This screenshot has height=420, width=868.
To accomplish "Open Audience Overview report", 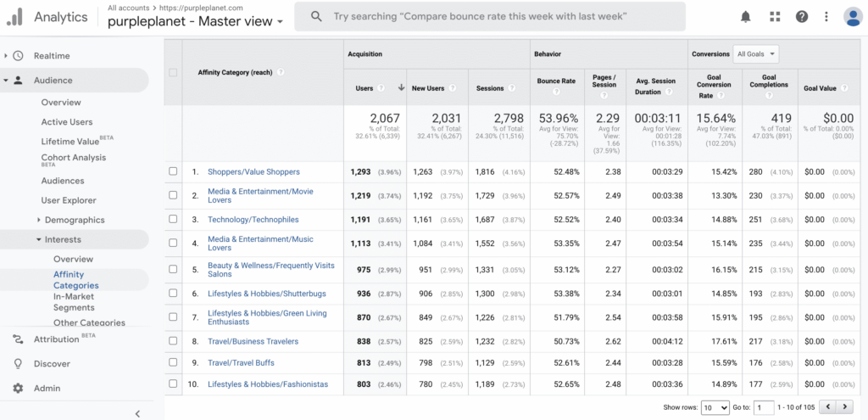I will point(61,103).
